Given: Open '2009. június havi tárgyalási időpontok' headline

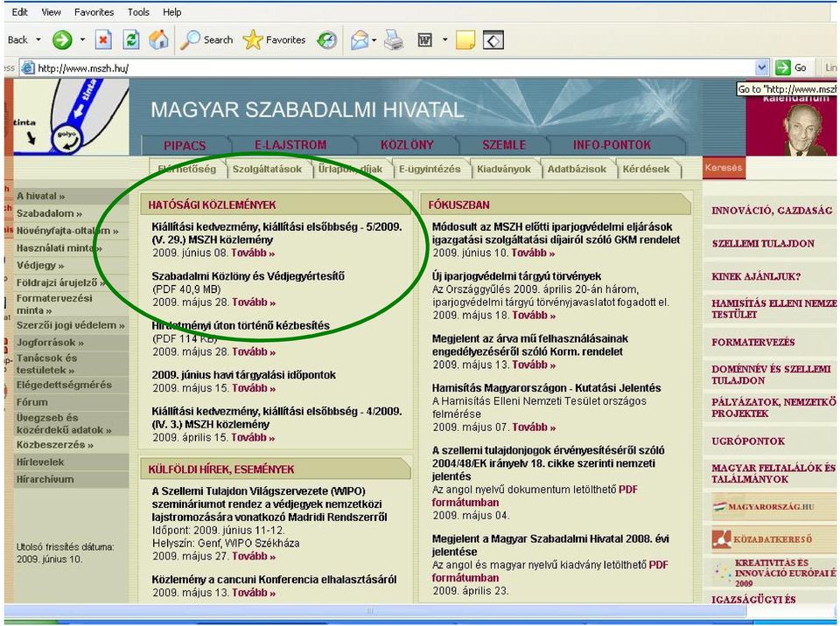Looking at the screenshot, I should point(244,375).
